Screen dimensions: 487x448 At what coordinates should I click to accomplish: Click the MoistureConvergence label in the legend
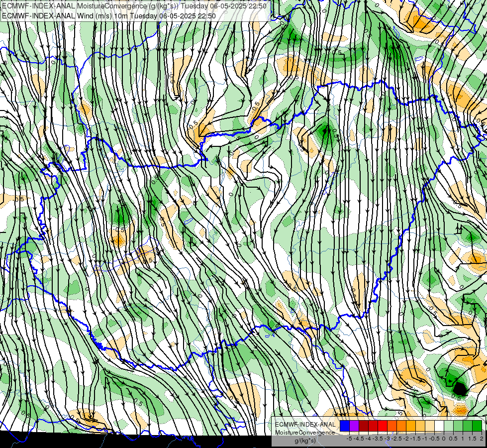(305, 433)
